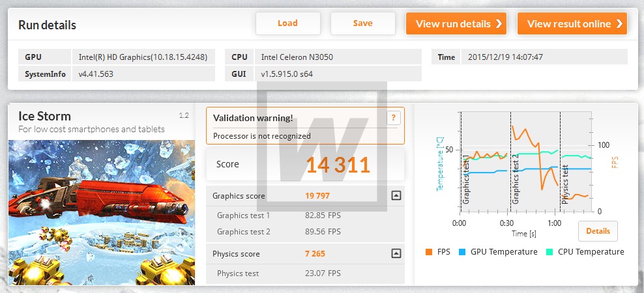
Task: Click the Validation warning! heading
Action: click(x=253, y=119)
